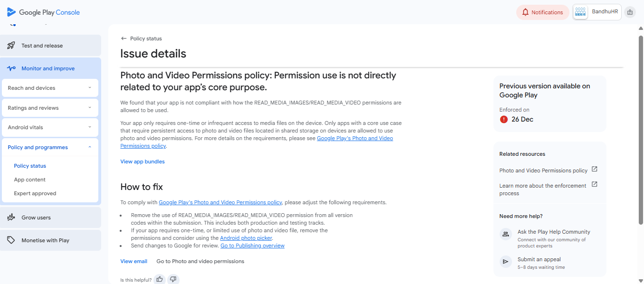Expand the Reach and devices section

click(x=90, y=88)
